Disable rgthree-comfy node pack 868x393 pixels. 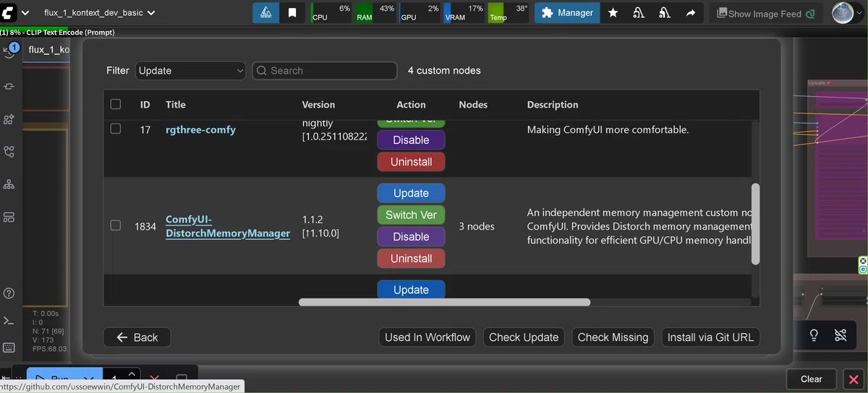click(x=411, y=140)
